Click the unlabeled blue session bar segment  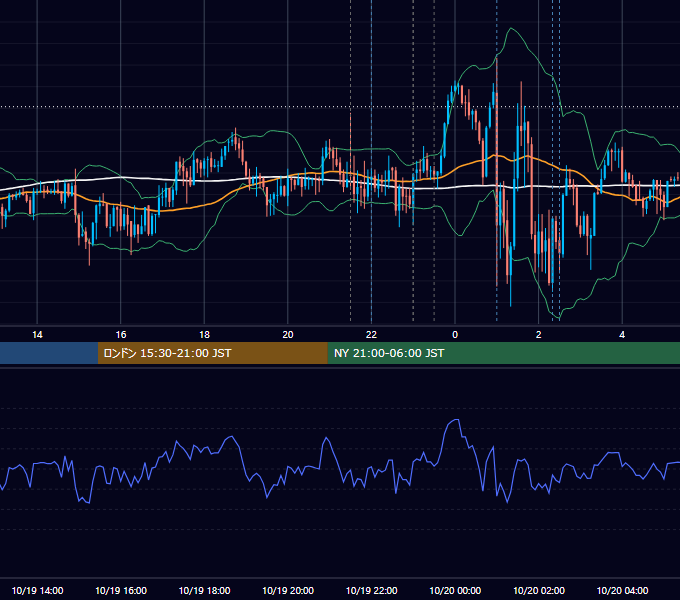click(x=49, y=353)
